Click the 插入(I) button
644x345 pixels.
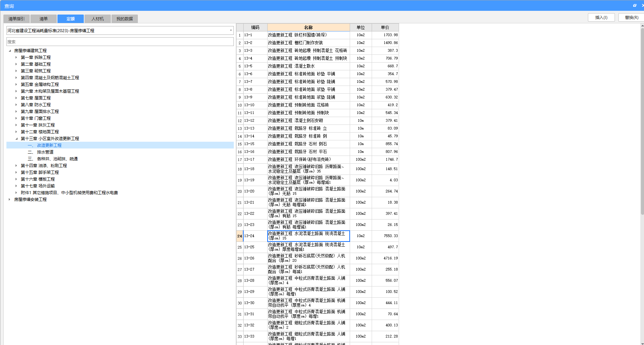click(601, 18)
